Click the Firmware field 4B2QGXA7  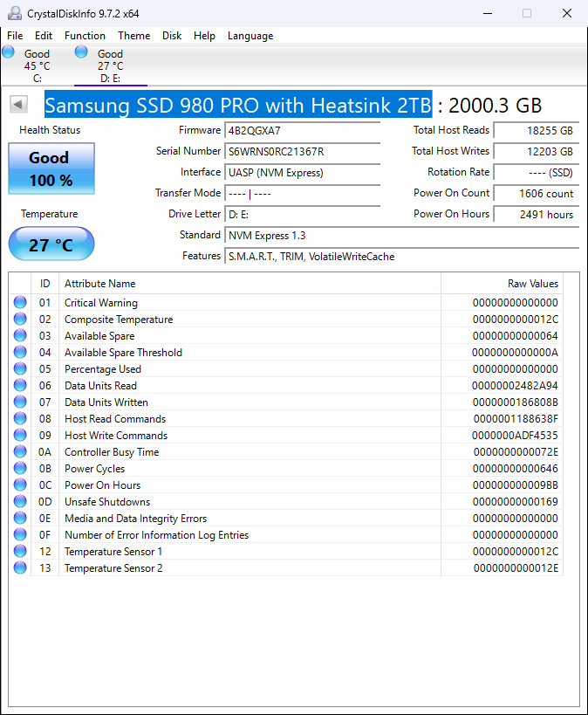point(302,130)
